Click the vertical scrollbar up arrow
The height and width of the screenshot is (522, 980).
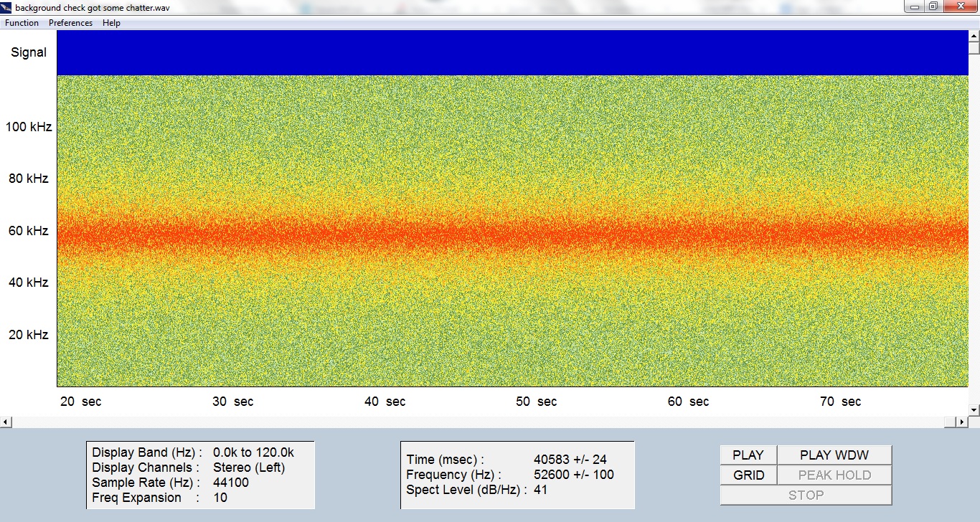pyautogui.click(x=974, y=36)
